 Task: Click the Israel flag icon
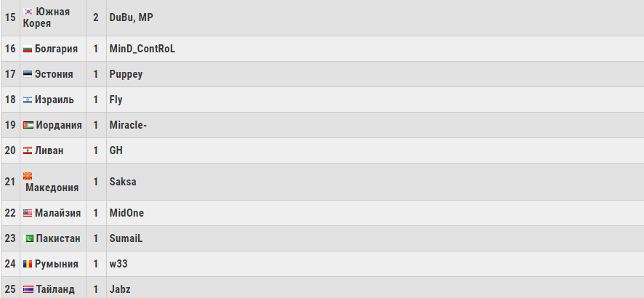pos(28,100)
